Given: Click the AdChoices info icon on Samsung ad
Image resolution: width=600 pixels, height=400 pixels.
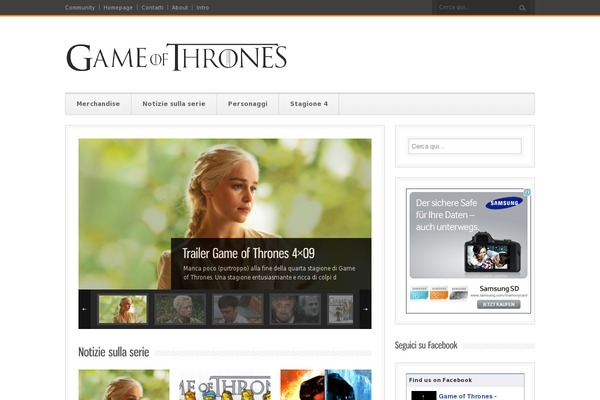Looking at the screenshot, I should coord(527,192).
